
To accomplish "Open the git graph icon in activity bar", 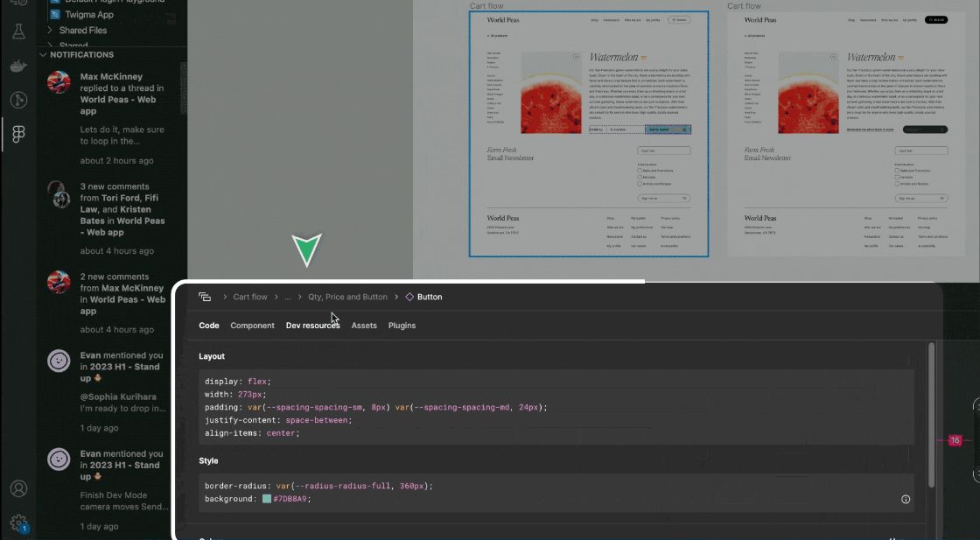I will [18, 100].
